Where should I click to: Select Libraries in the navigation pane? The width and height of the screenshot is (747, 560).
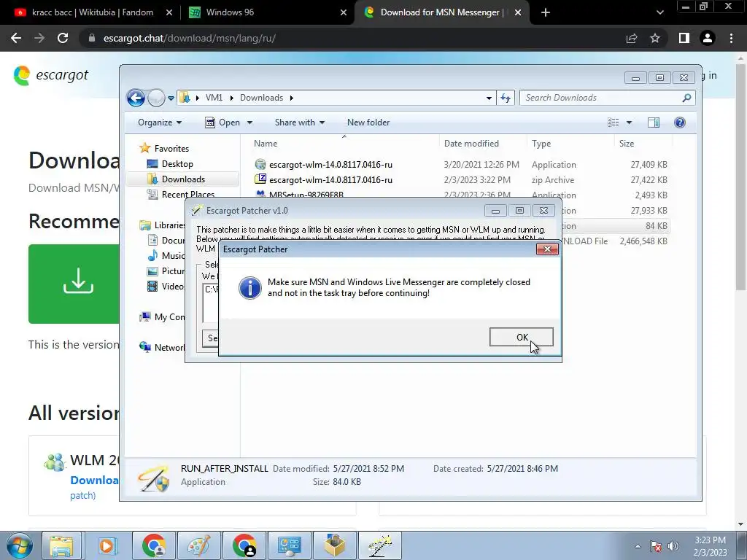162,225
